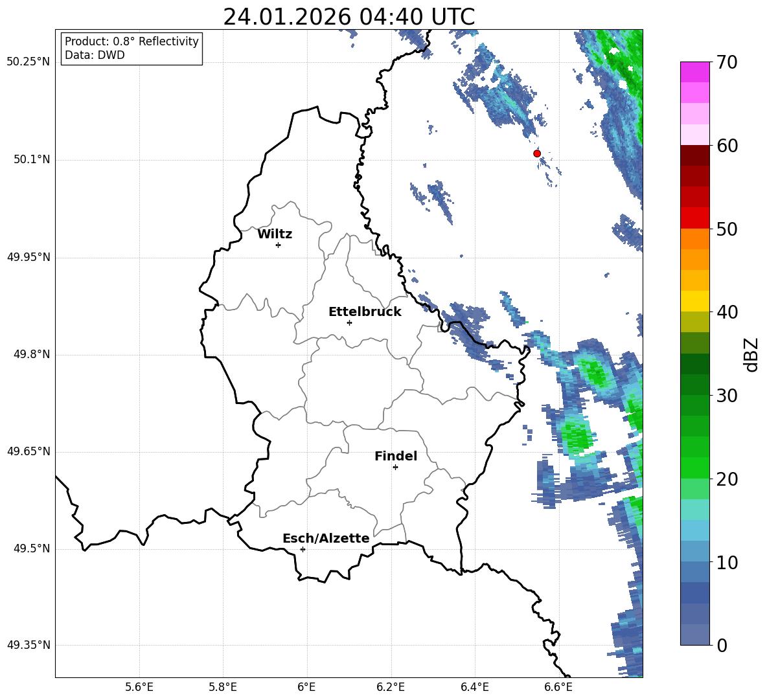Click the 49.35°N latitude label
Image resolution: width=767 pixels, height=700 pixels.
(x=28, y=645)
